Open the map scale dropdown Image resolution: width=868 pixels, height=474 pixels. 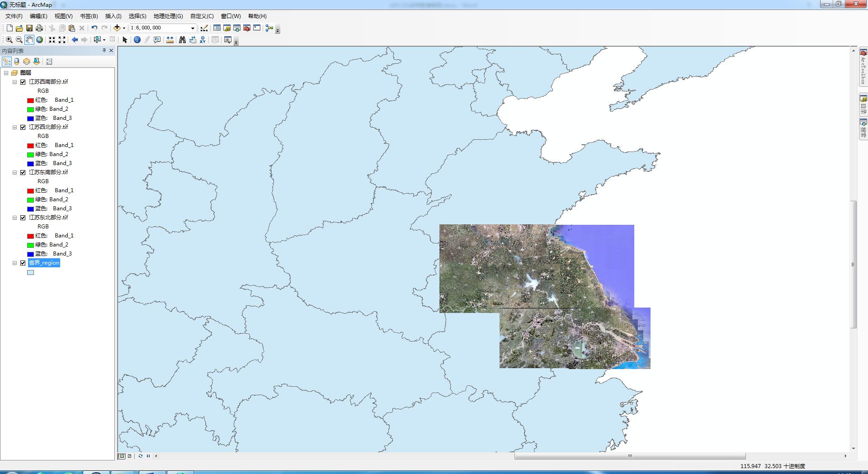[193, 28]
